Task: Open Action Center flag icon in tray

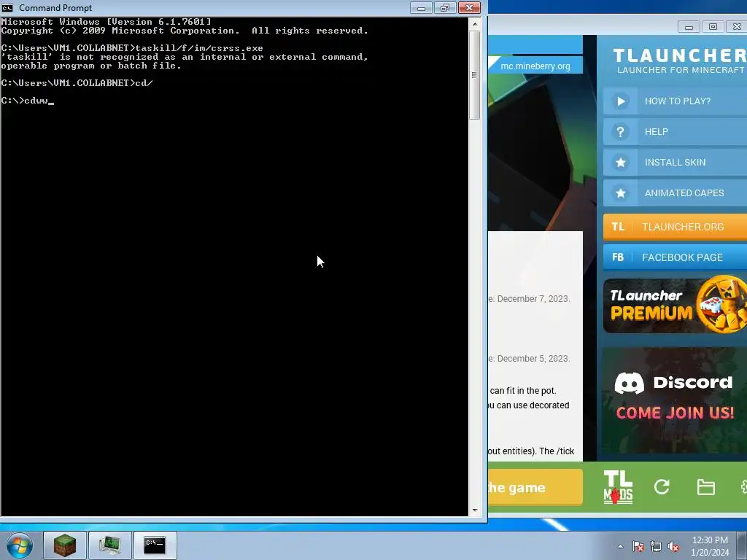Action: [x=638, y=546]
